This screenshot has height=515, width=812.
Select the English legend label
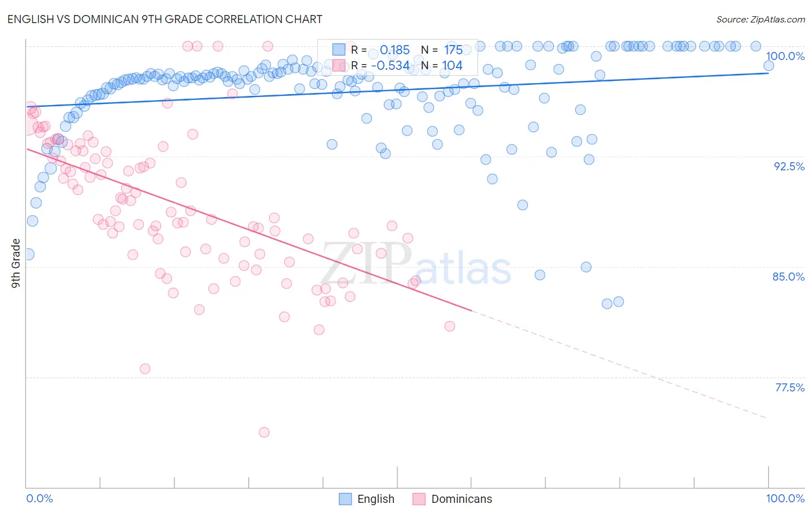pos(376,499)
